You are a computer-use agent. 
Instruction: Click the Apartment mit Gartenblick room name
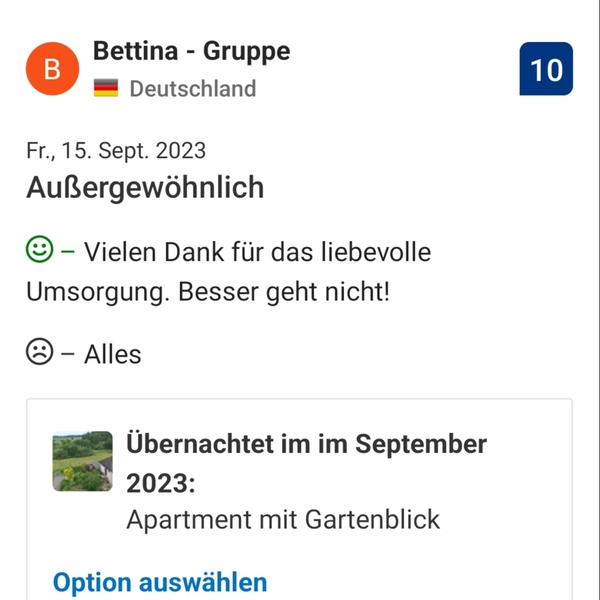click(x=283, y=520)
